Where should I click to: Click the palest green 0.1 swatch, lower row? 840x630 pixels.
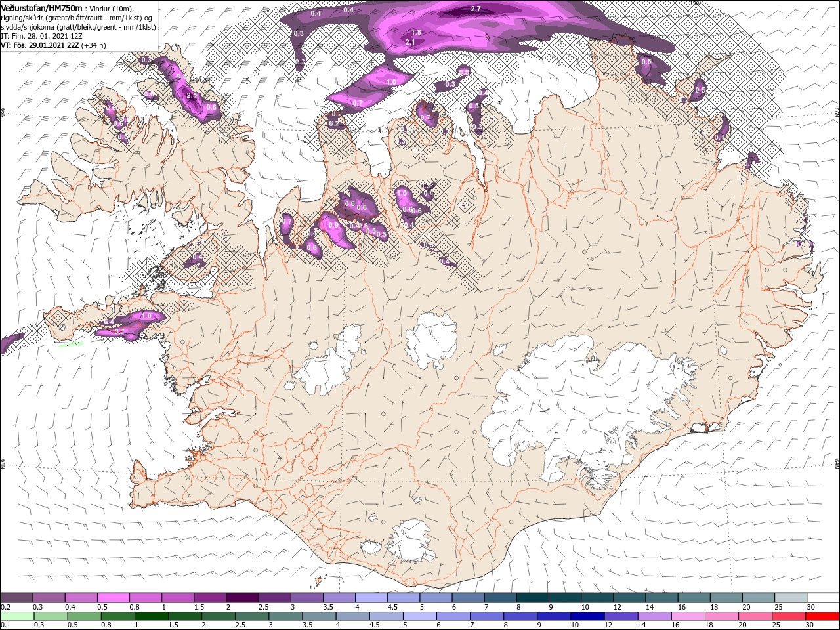click(x=17, y=616)
